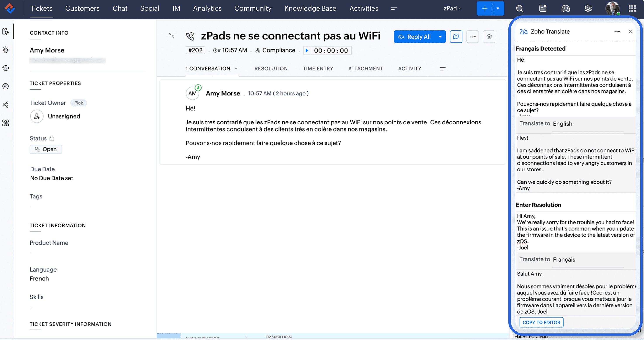Click the ticket history clock icon in sidebar
Viewport: 644px width, 340px height.
[x=6, y=68]
